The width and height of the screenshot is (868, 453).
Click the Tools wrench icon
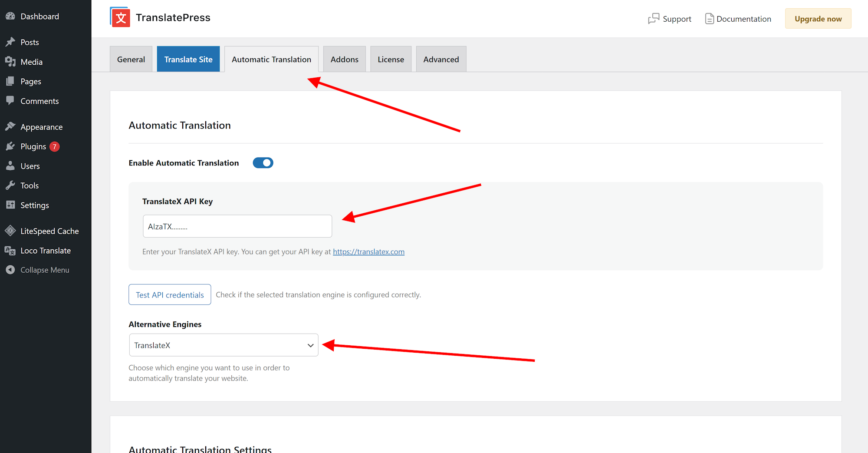point(10,185)
